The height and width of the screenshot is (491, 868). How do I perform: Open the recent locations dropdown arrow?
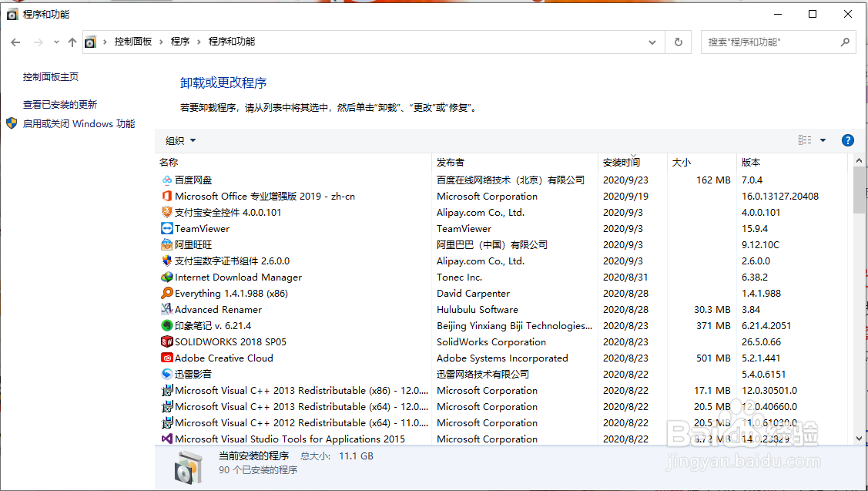56,42
